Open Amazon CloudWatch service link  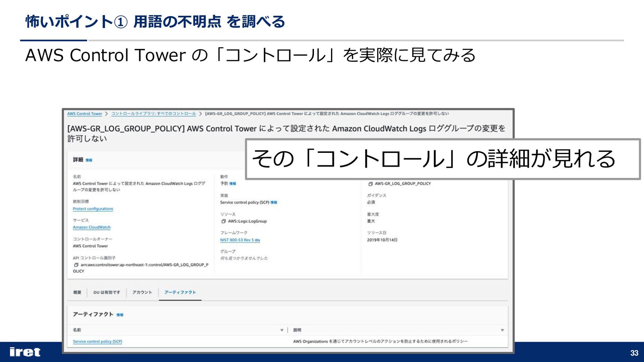click(x=92, y=227)
